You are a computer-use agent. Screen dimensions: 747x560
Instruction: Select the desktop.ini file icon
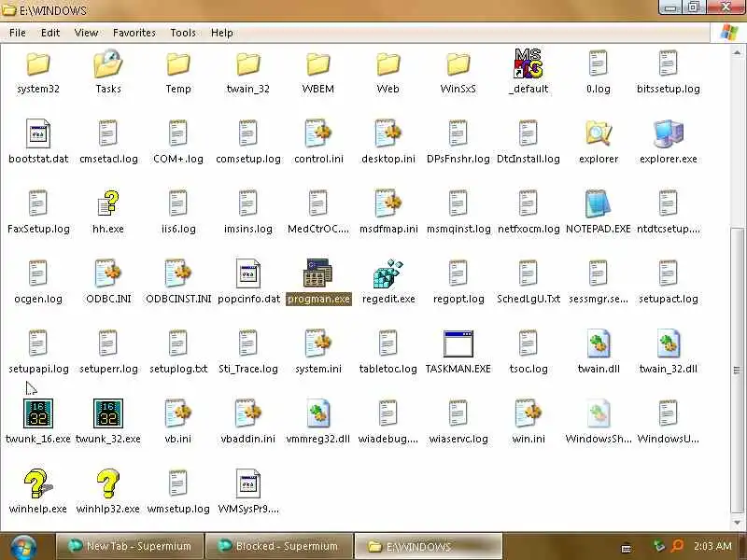(388, 133)
